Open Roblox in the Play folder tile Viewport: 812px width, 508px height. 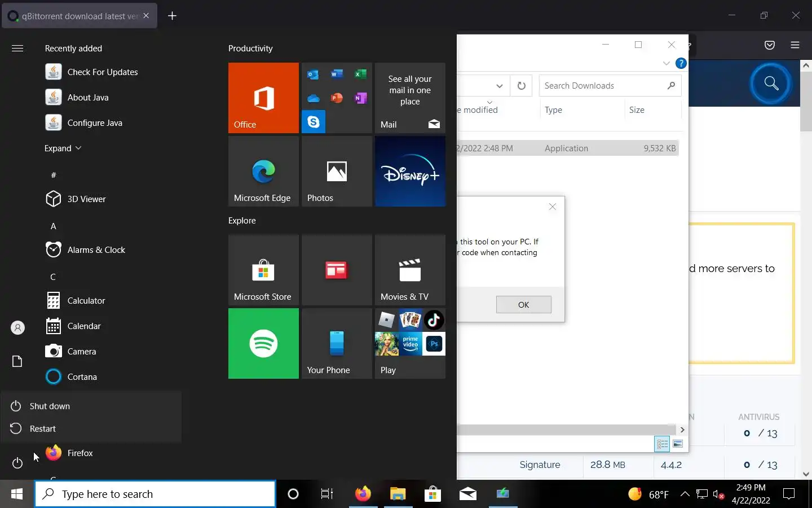click(x=387, y=320)
